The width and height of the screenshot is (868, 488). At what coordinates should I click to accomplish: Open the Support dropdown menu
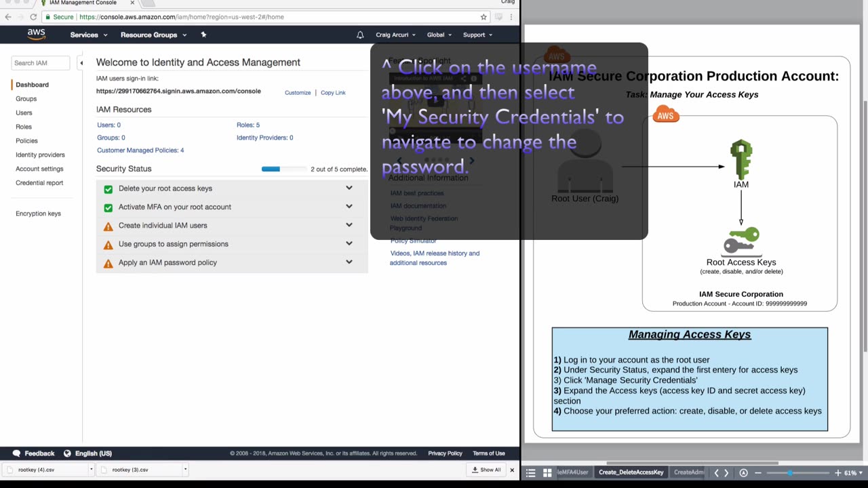pos(477,35)
